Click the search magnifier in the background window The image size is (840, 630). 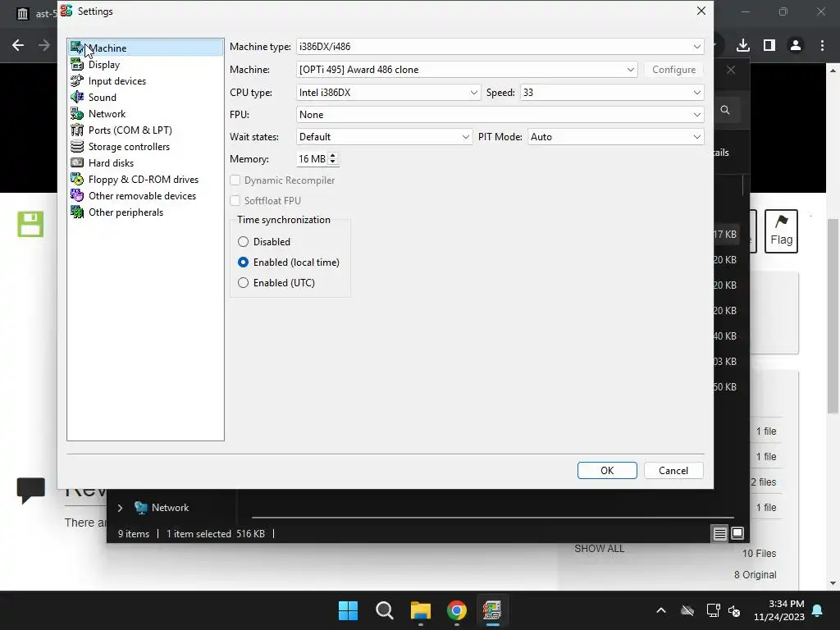pos(725,110)
